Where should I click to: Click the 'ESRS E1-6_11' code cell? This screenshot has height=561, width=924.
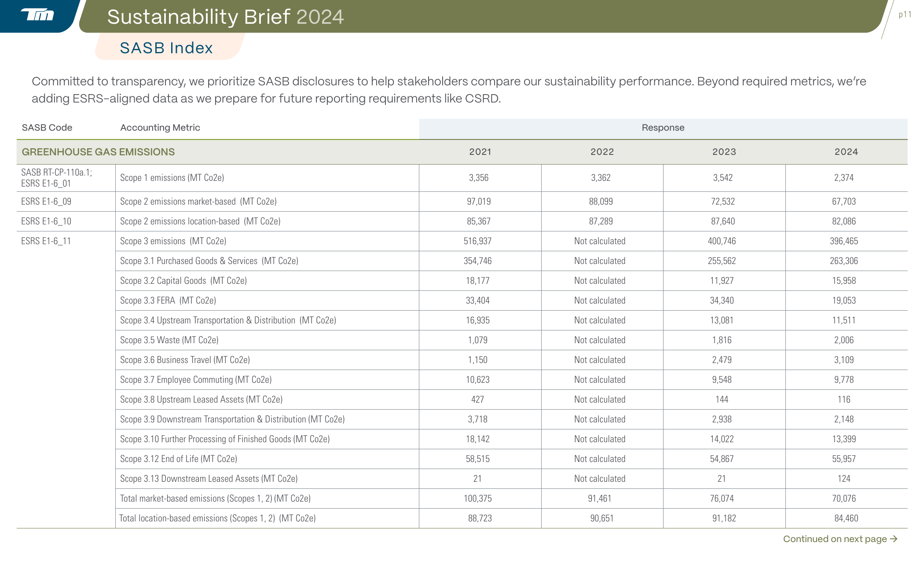coord(46,241)
